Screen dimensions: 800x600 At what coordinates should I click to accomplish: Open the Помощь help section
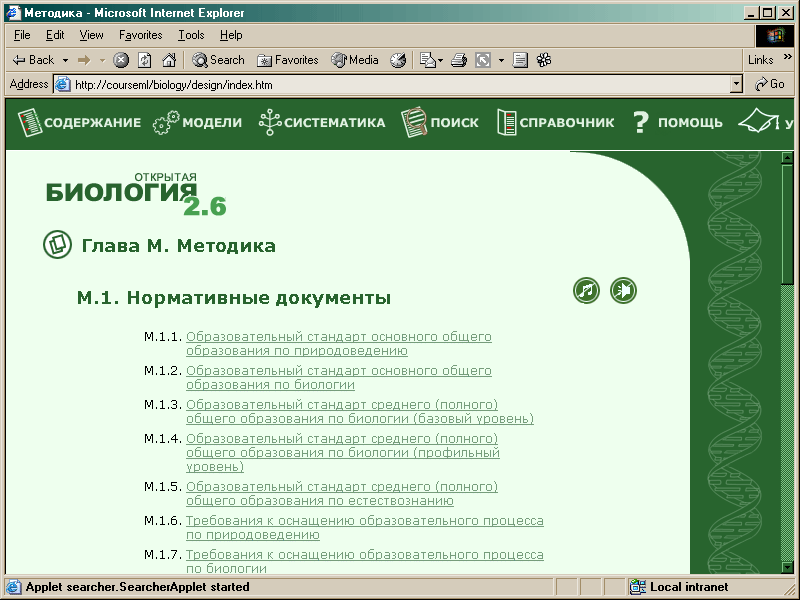tap(677, 123)
